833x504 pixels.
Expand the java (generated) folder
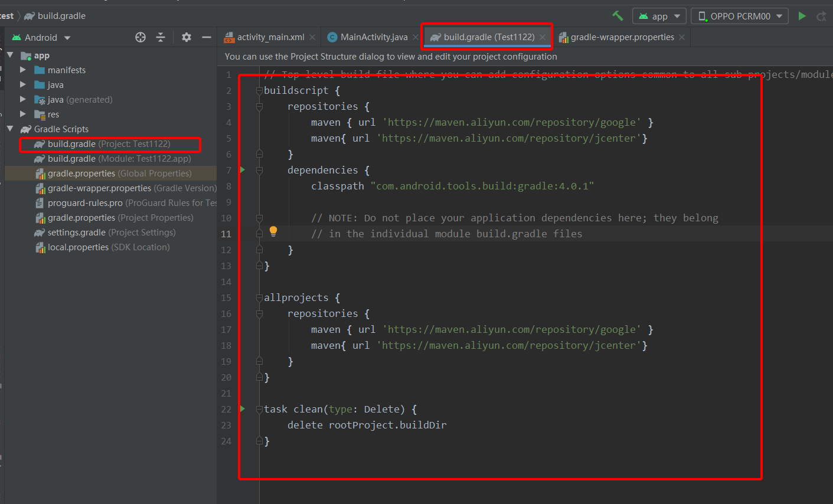click(23, 99)
